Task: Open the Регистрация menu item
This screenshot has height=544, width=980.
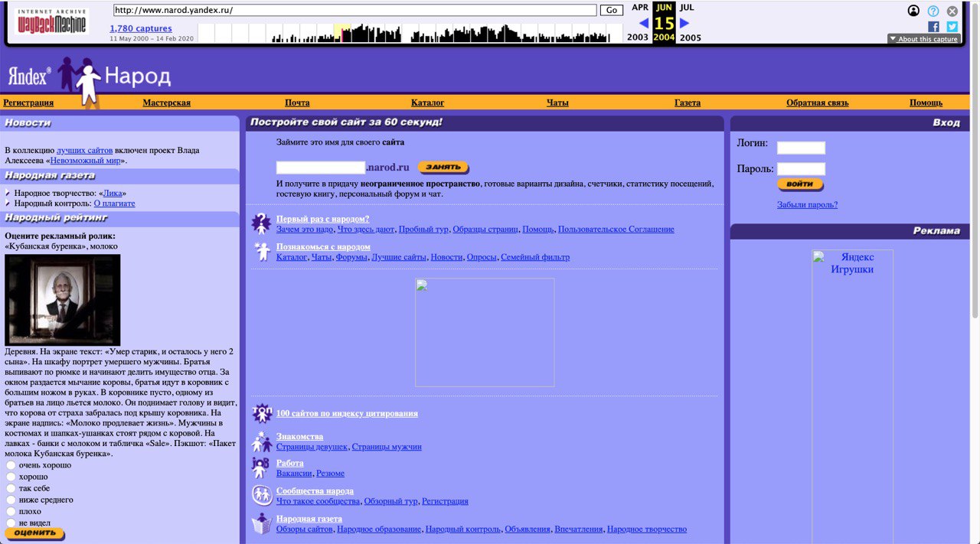Action: click(28, 103)
